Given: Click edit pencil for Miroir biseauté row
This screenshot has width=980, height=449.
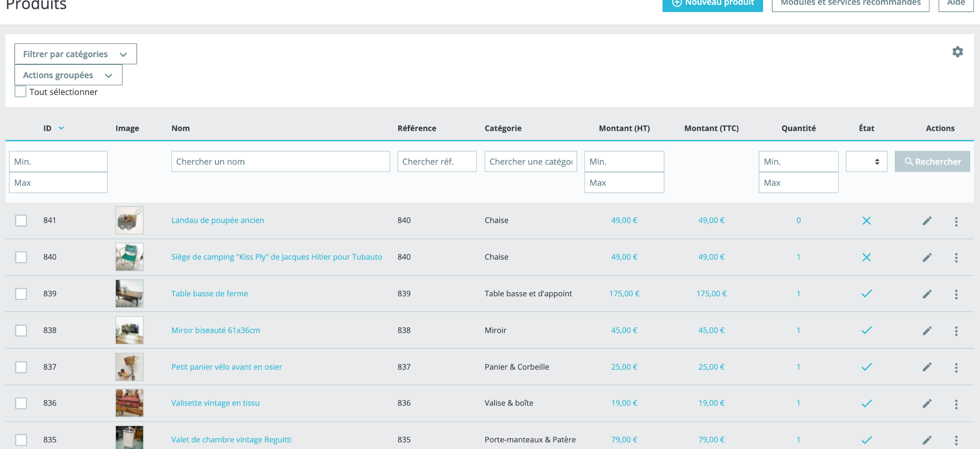Looking at the screenshot, I should coord(927,330).
